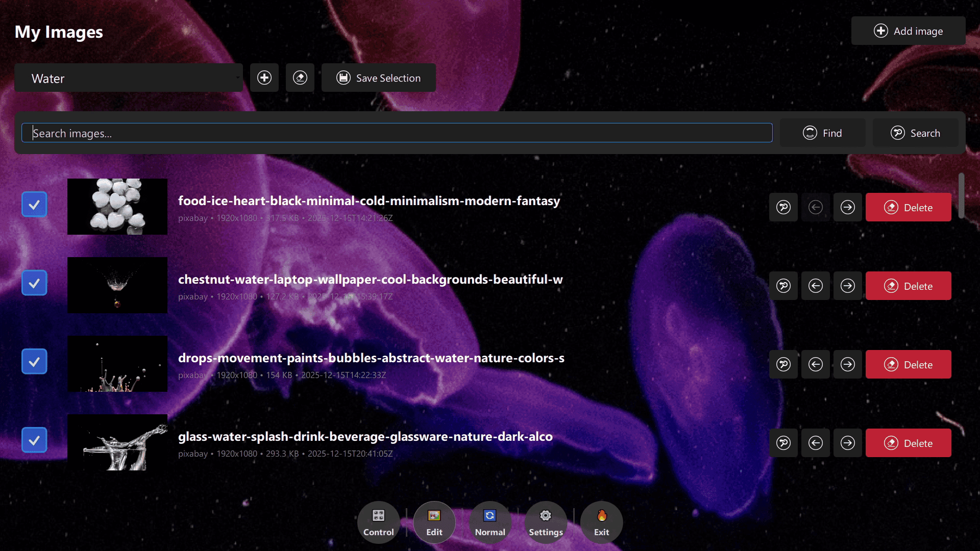The width and height of the screenshot is (980, 551).
Task: Open the glass-water-splash thumbnail
Action: pyautogui.click(x=117, y=442)
